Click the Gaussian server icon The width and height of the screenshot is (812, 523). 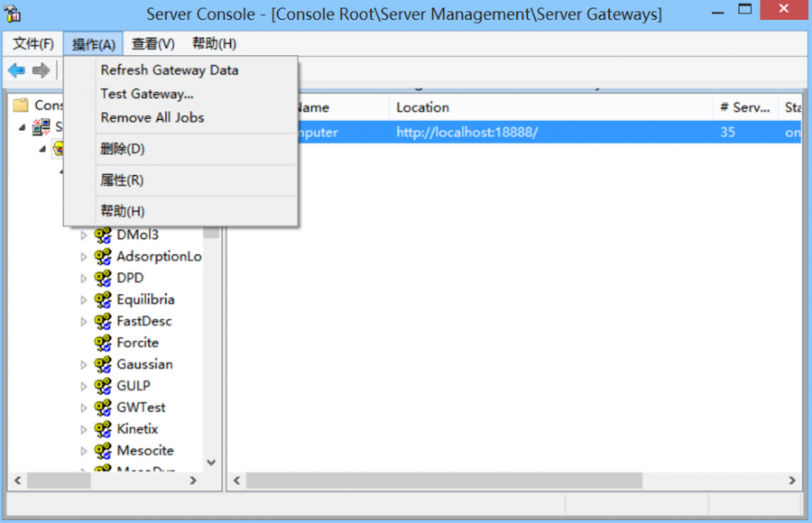(103, 364)
